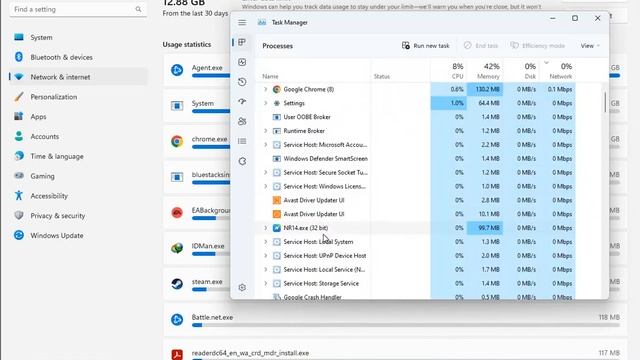Click the 99.7 MB memory cell
This screenshot has width=640, height=360.
tap(485, 228)
